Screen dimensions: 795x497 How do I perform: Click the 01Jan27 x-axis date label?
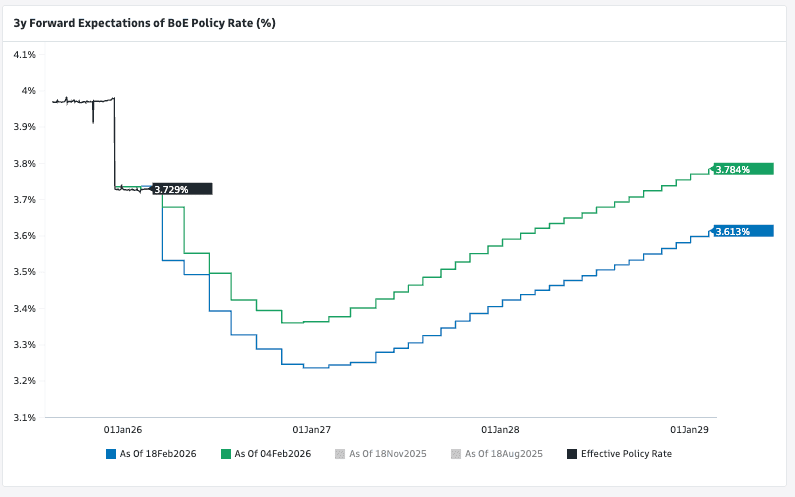pyautogui.click(x=311, y=429)
